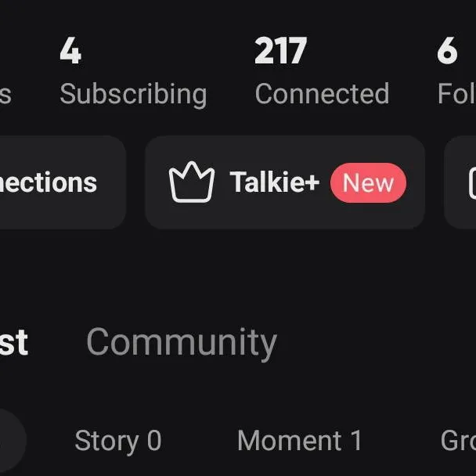
Task: Click the number 1 beside Moment
Action: (x=355, y=441)
